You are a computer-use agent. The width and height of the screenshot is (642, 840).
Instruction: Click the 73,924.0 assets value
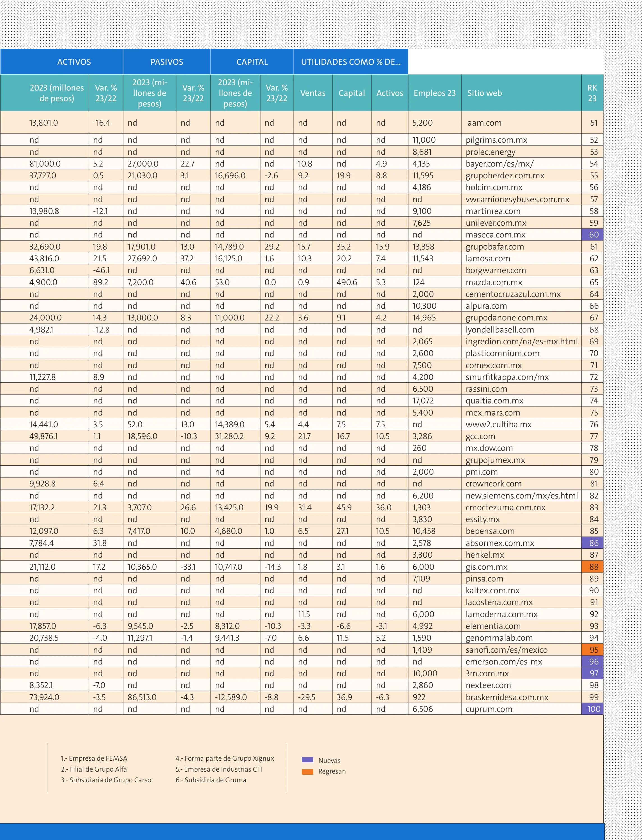coord(44,698)
